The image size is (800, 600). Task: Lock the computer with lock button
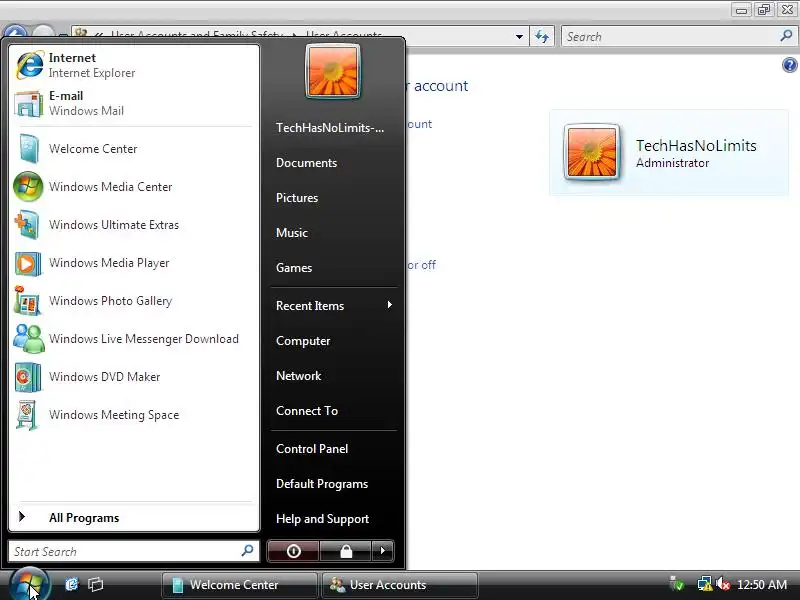coord(346,551)
